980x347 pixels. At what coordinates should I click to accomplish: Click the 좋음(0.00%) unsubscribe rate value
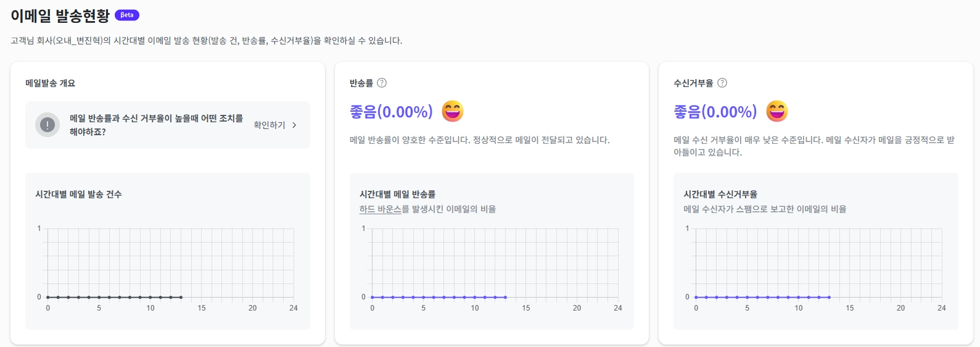[x=715, y=112]
